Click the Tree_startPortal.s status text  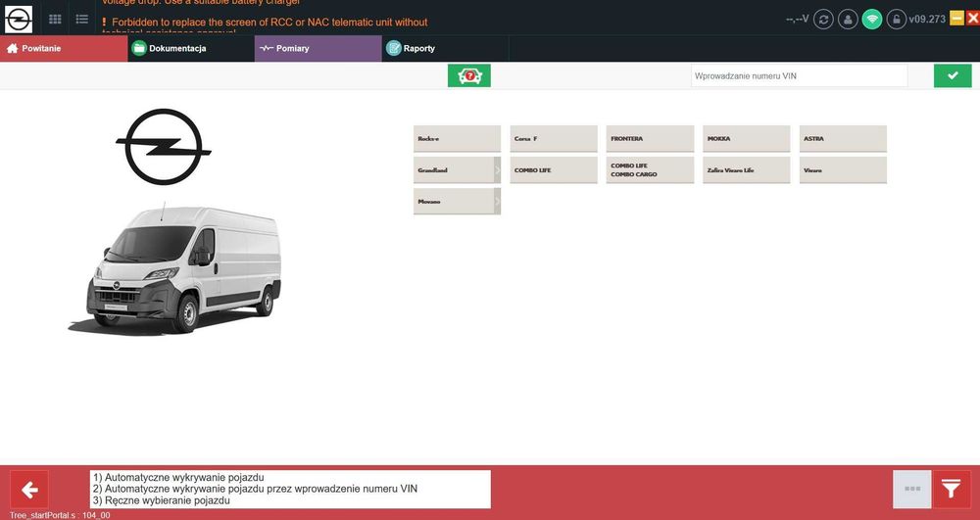click(60, 516)
